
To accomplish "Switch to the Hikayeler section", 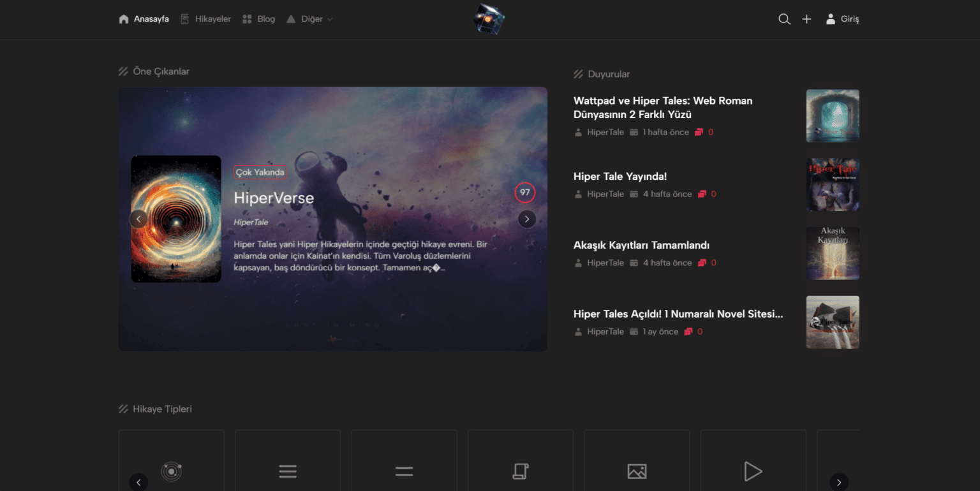I will tap(205, 18).
